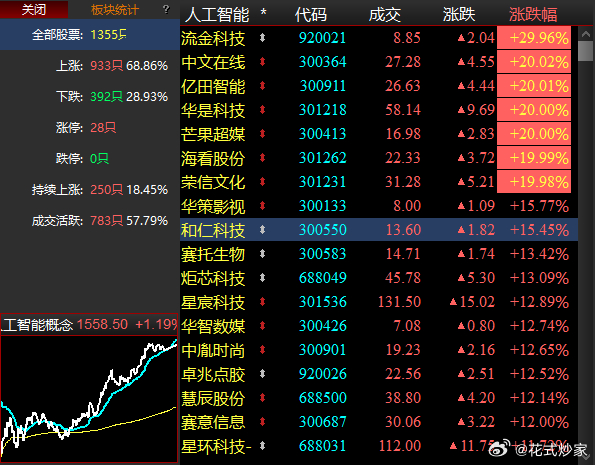Viewport: 595px width, 465px height.
Task: Click the red marker icon beside 芒果超媒
Action: (262, 133)
